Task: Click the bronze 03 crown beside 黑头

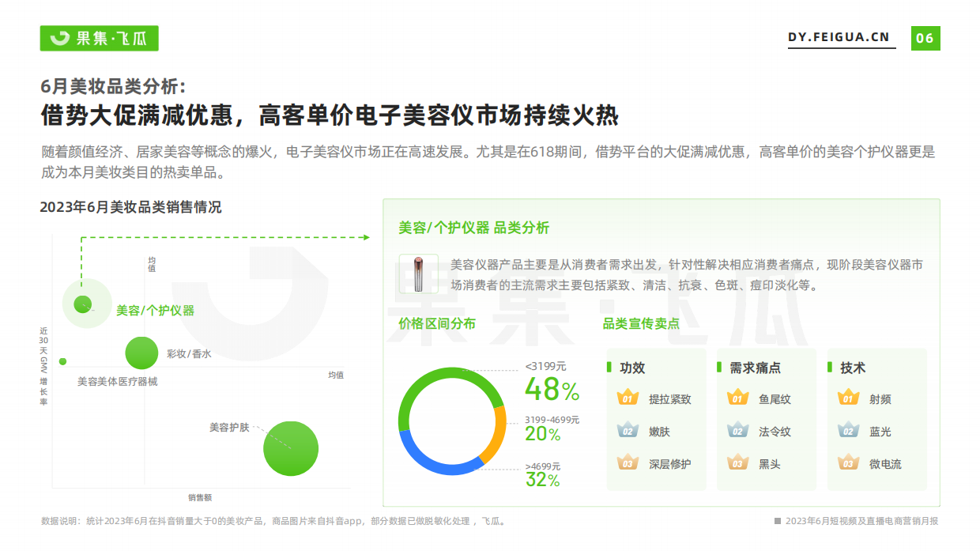Action: pos(737,463)
